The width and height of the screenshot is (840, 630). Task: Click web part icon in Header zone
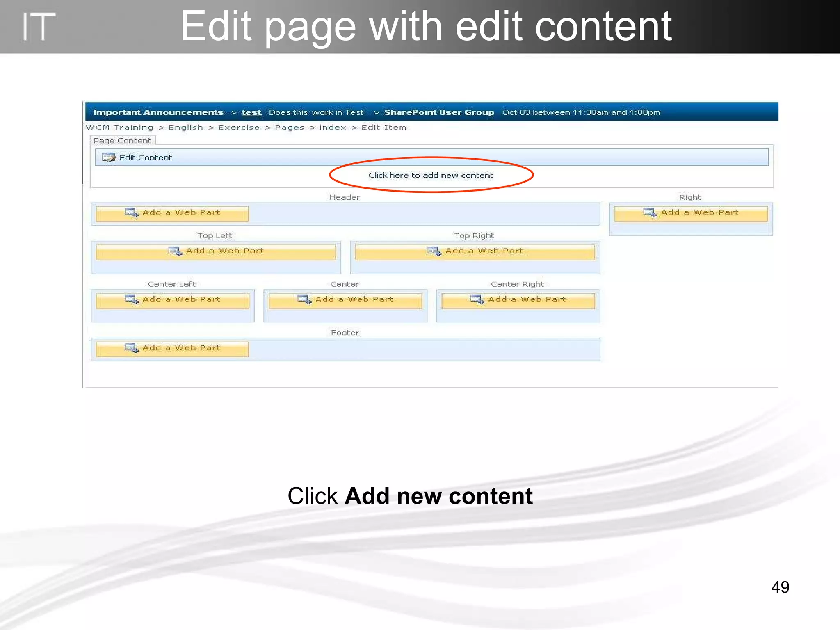(x=132, y=212)
